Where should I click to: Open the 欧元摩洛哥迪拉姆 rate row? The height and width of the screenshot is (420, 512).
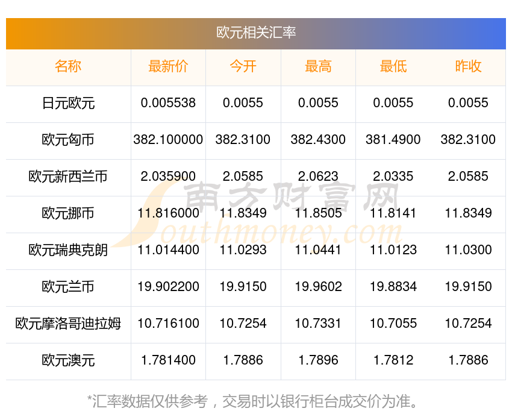[x=69, y=324]
